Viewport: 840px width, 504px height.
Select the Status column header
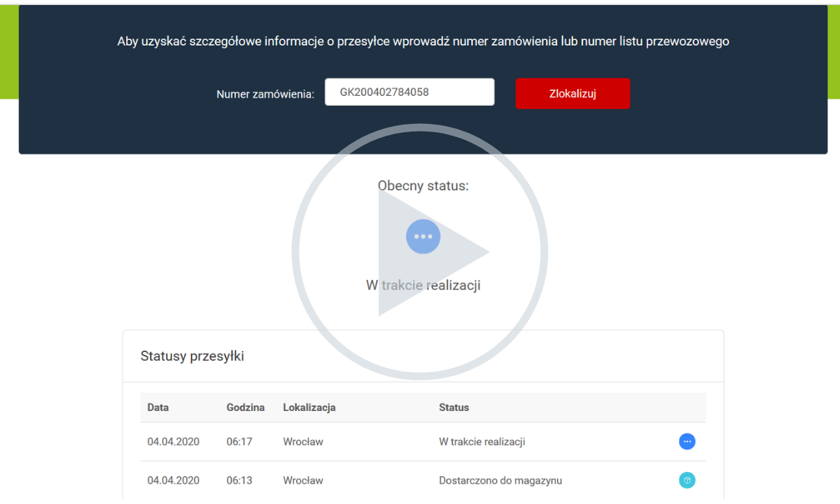click(454, 407)
